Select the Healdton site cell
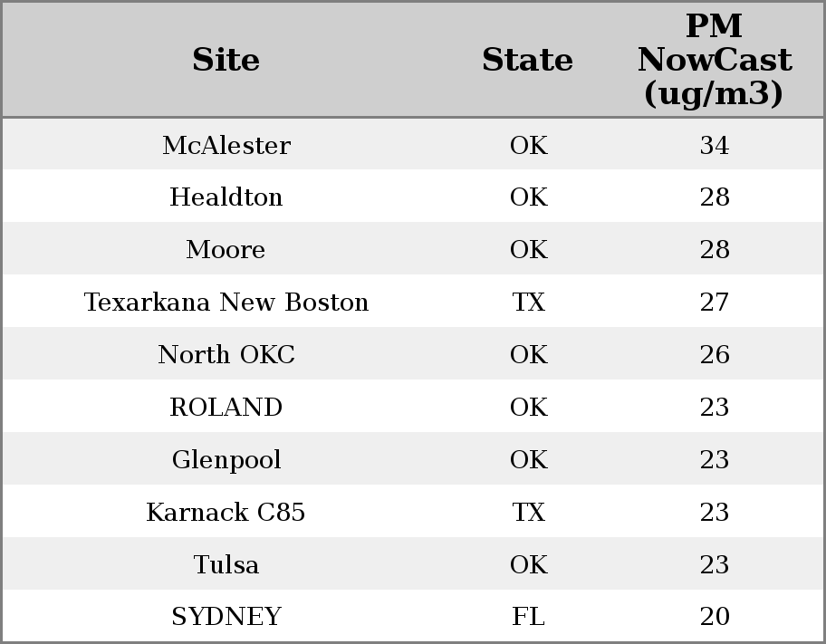The height and width of the screenshot is (644, 826). click(226, 197)
